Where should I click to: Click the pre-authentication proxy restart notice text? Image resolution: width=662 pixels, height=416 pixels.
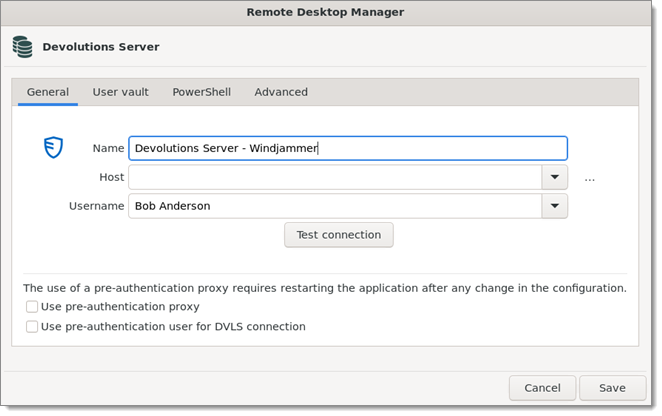click(325, 288)
